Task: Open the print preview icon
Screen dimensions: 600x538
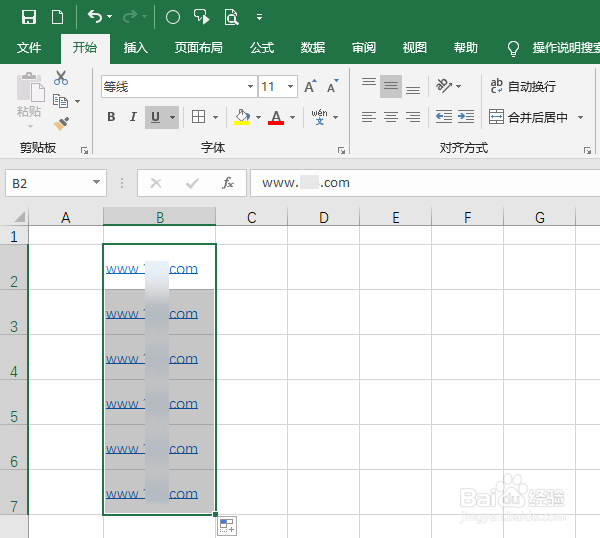Action: point(232,17)
